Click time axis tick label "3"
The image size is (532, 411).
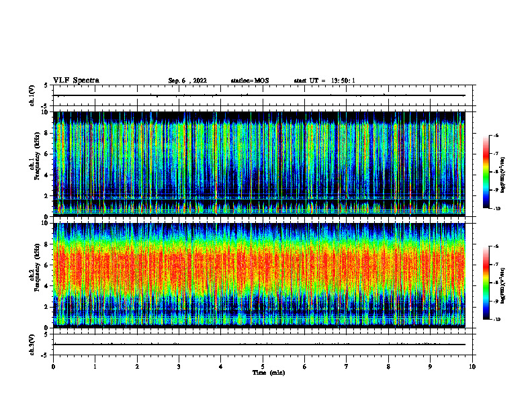click(x=179, y=367)
